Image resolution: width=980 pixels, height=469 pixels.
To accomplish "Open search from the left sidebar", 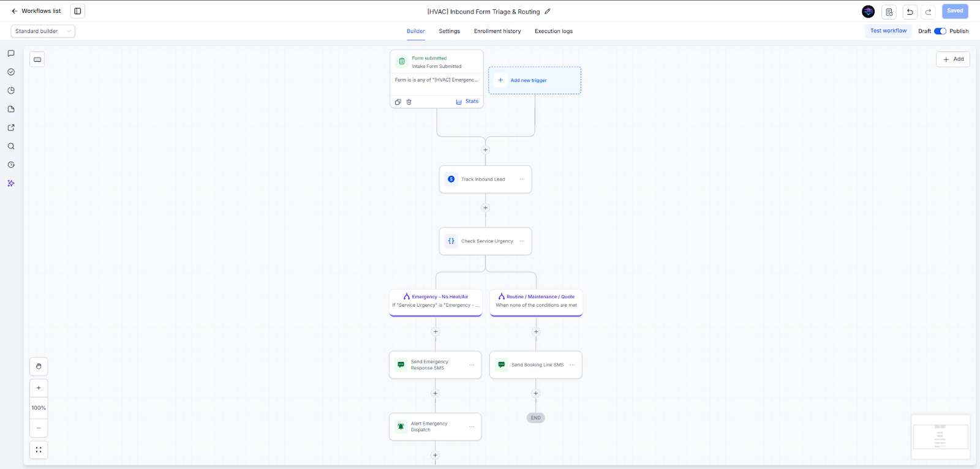I will coord(11,146).
